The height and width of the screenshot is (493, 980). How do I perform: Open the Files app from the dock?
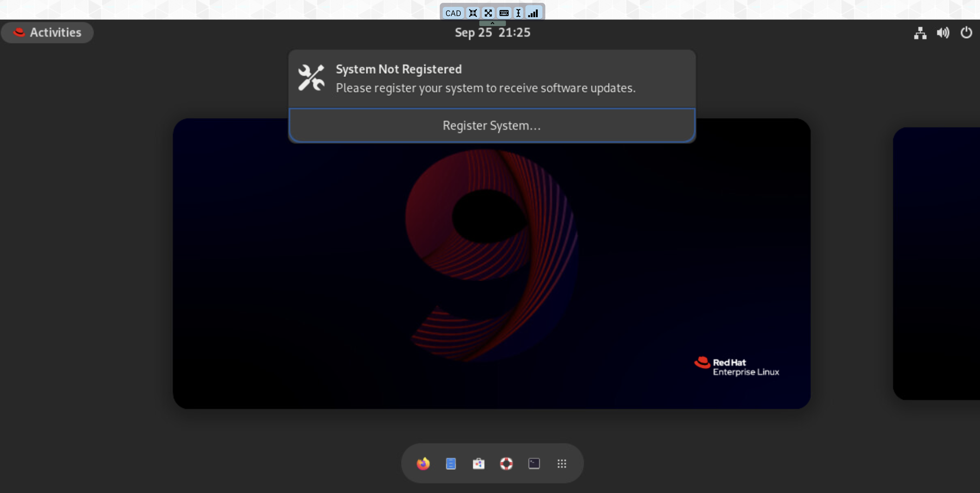[451, 464]
